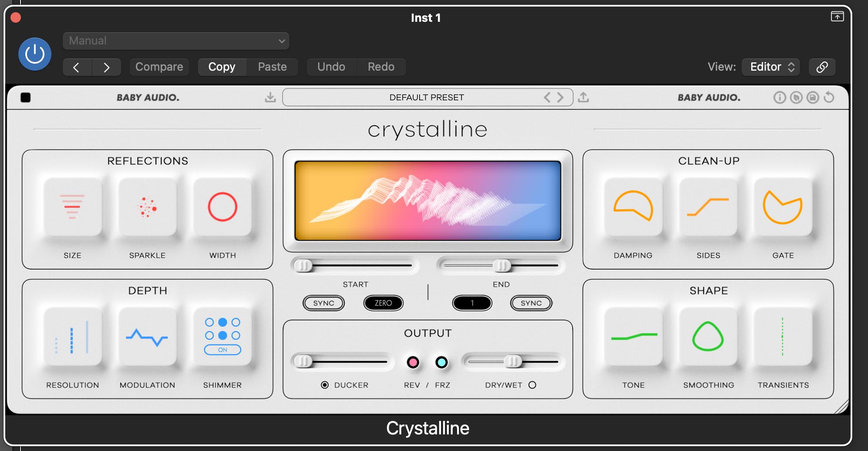The width and height of the screenshot is (868, 451).
Task: Click the Width circle icon
Action: point(222,207)
